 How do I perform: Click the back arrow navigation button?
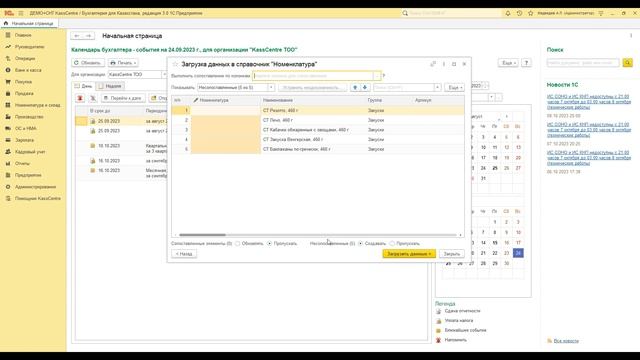pyautogui.click(x=77, y=36)
